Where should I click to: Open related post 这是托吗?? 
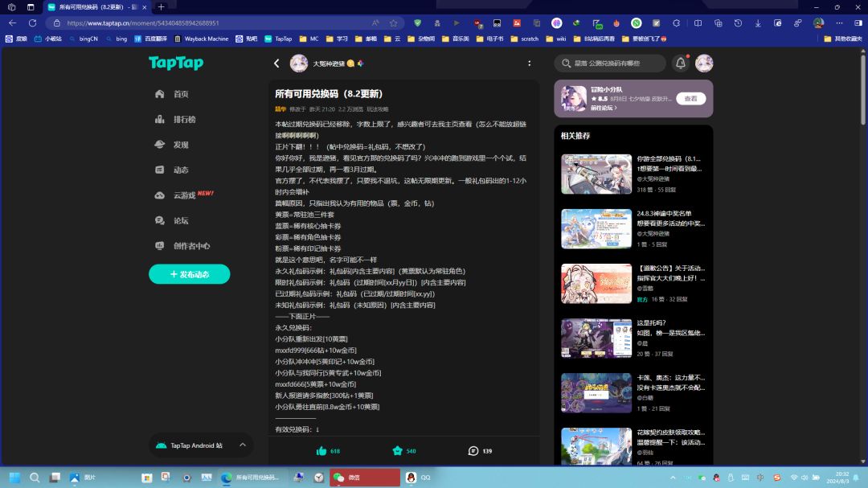[x=634, y=338]
